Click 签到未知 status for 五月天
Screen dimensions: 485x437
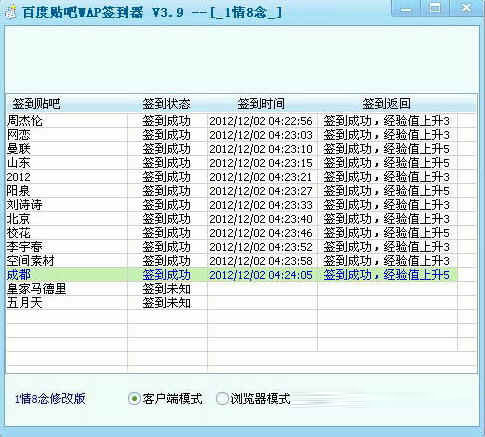coord(167,303)
